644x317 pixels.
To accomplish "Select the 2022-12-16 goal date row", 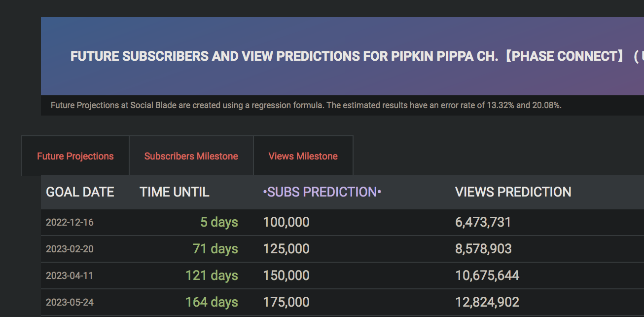I will coord(342,222).
